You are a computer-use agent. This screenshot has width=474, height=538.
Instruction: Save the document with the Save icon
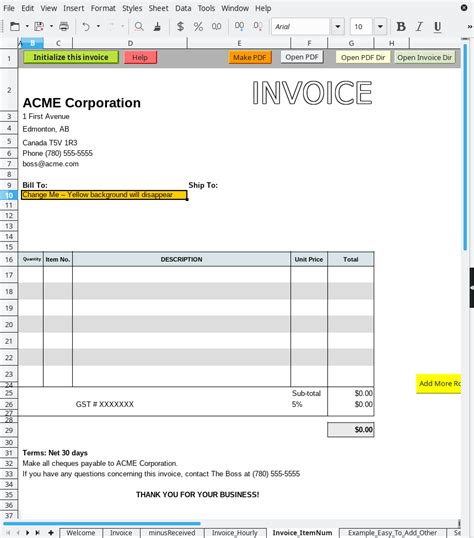[x=39, y=26]
